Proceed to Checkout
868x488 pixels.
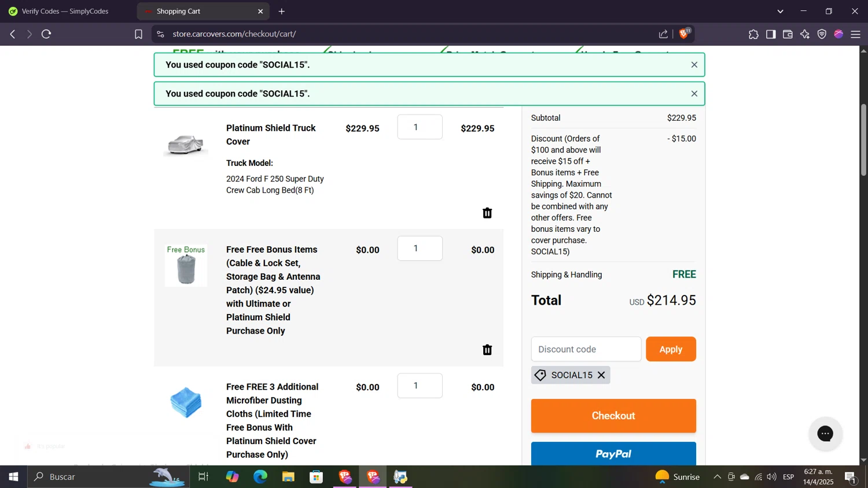pos(613,416)
